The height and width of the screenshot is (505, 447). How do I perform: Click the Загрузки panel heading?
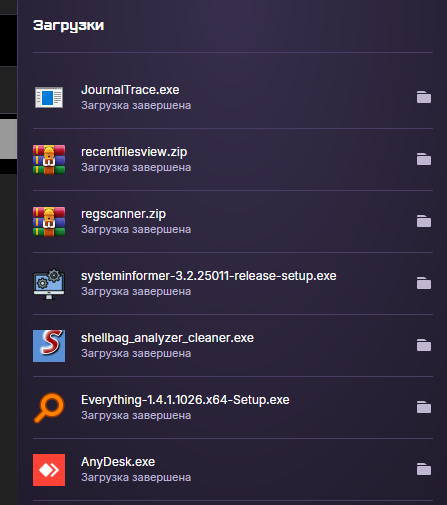(x=68, y=26)
